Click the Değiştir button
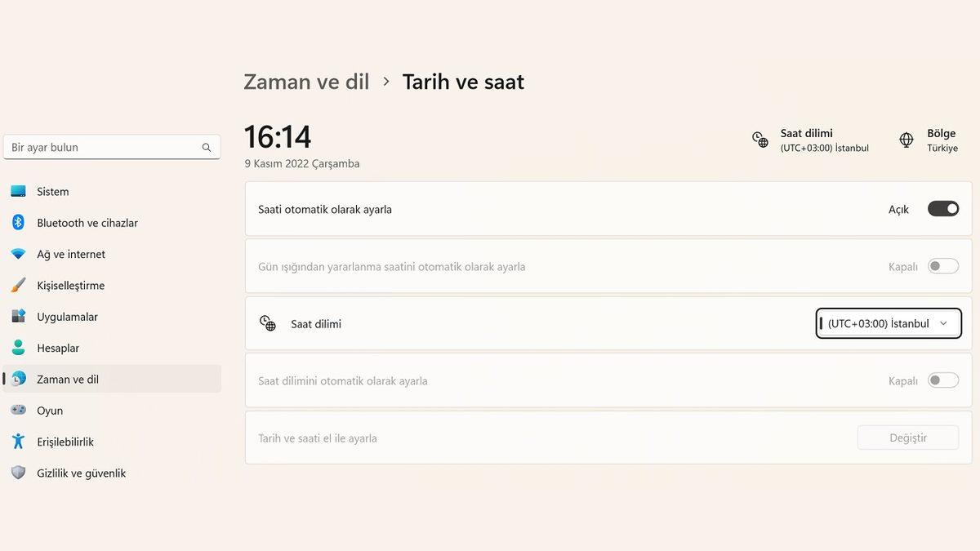Image resolution: width=980 pixels, height=551 pixels. (907, 438)
